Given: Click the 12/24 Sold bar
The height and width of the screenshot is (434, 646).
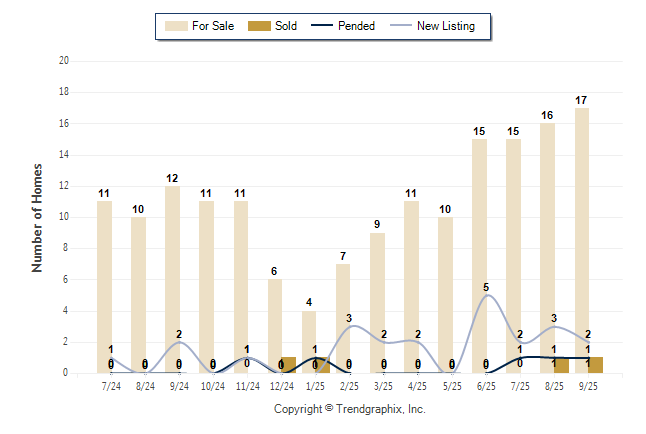Looking at the screenshot, I should coord(288,365).
